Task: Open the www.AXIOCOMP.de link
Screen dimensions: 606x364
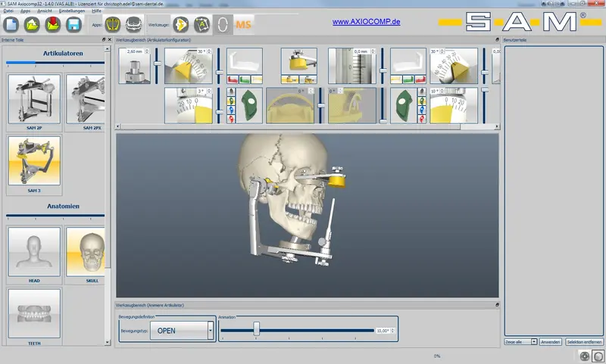Action: click(366, 22)
